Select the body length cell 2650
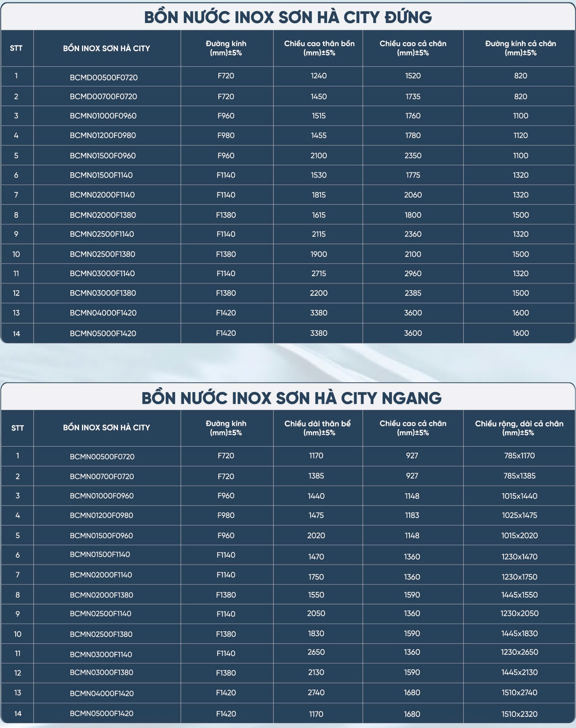The width and height of the screenshot is (576, 728). (316, 652)
